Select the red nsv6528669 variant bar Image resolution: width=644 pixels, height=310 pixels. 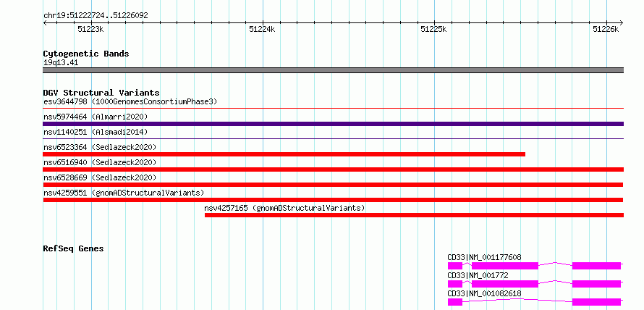click(x=333, y=185)
